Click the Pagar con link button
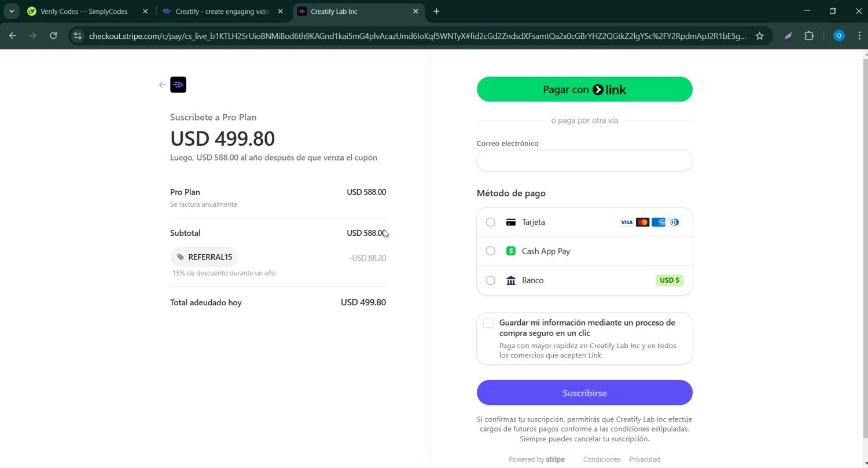 click(584, 89)
